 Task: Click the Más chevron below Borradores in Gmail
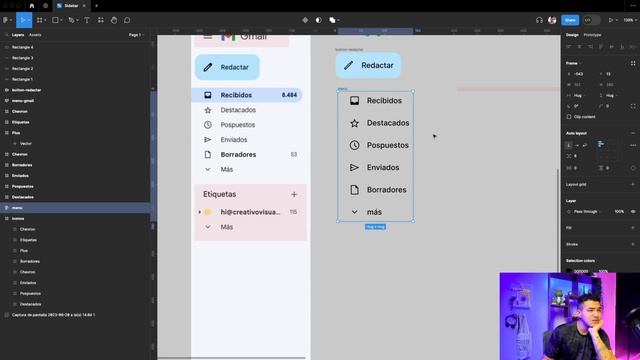coord(208,169)
